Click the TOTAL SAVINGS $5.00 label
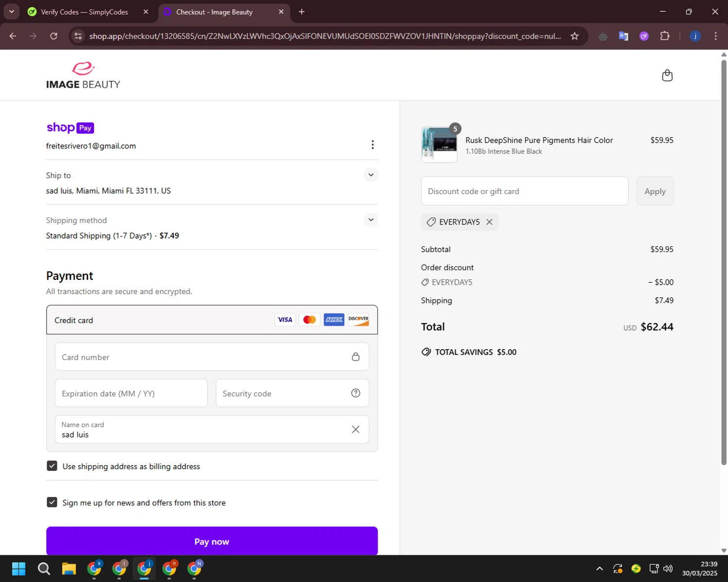728x582 pixels. pyautogui.click(x=476, y=352)
